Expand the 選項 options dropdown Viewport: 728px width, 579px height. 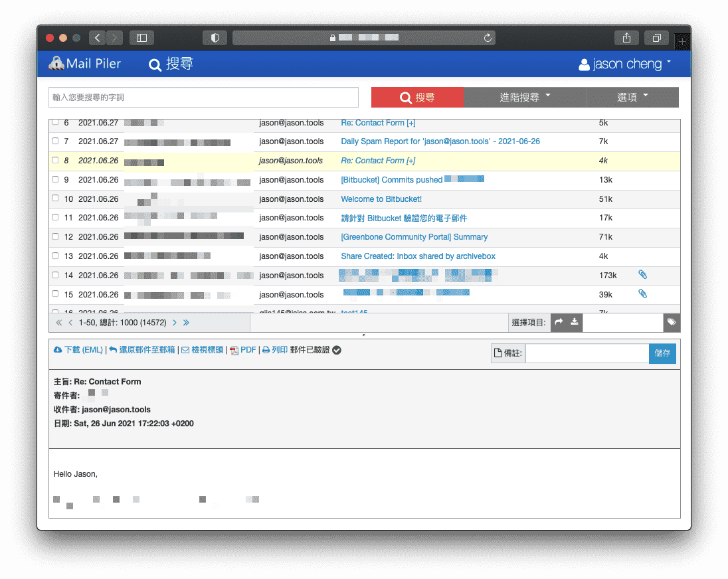pyautogui.click(x=632, y=98)
